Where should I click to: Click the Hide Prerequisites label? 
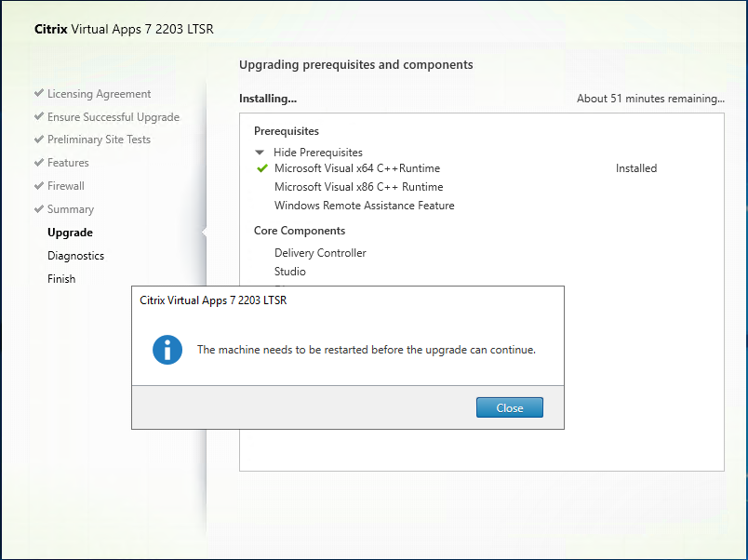[x=317, y=153]
